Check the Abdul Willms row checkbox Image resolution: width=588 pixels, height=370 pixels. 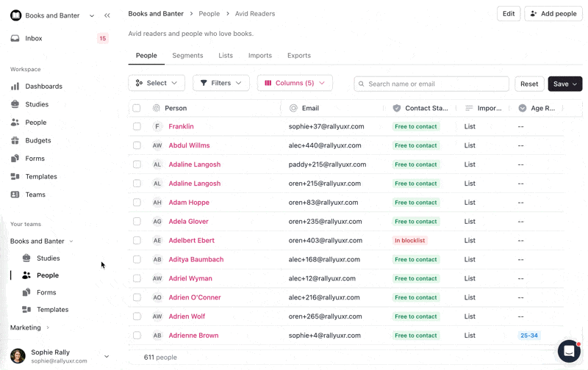tap(137, 145)
